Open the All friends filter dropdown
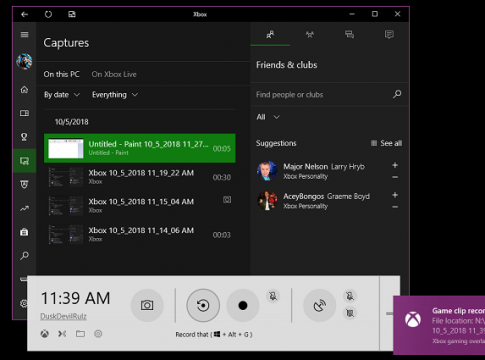Viewport: 485px width, 360px height. 268,117
